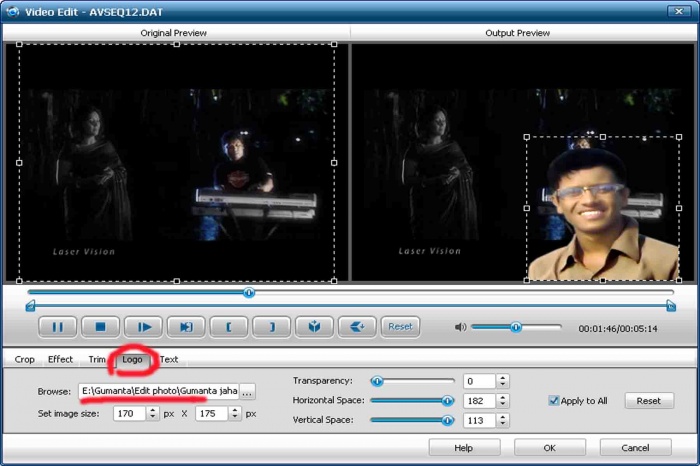Switch to the Crop tab

24,359
